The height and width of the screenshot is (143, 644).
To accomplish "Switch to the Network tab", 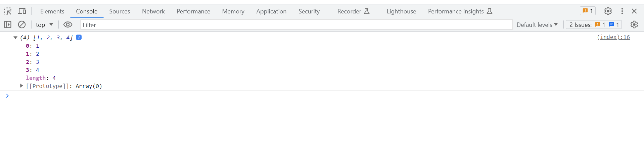I will 153,11.
